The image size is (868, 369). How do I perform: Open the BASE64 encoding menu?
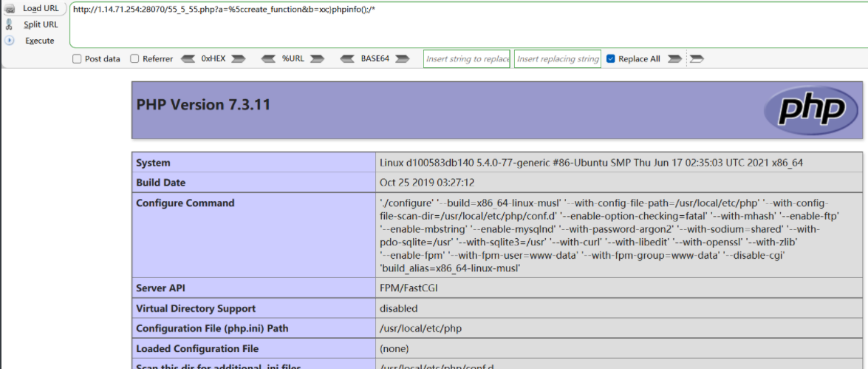375,58
